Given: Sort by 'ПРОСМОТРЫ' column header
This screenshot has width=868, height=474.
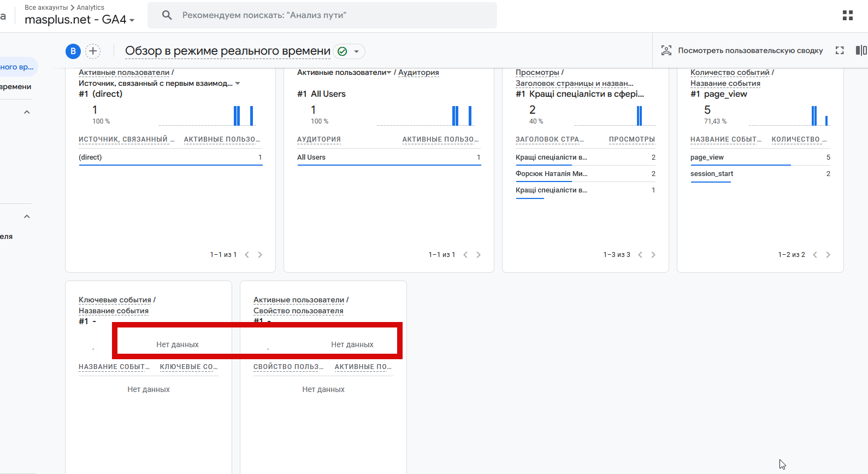Looking at the screenshot, I should point(632,139).
